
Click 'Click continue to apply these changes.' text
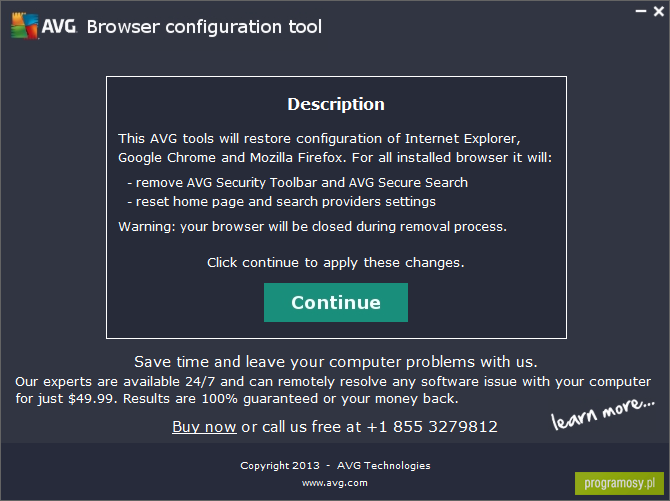tap(336, 262)
